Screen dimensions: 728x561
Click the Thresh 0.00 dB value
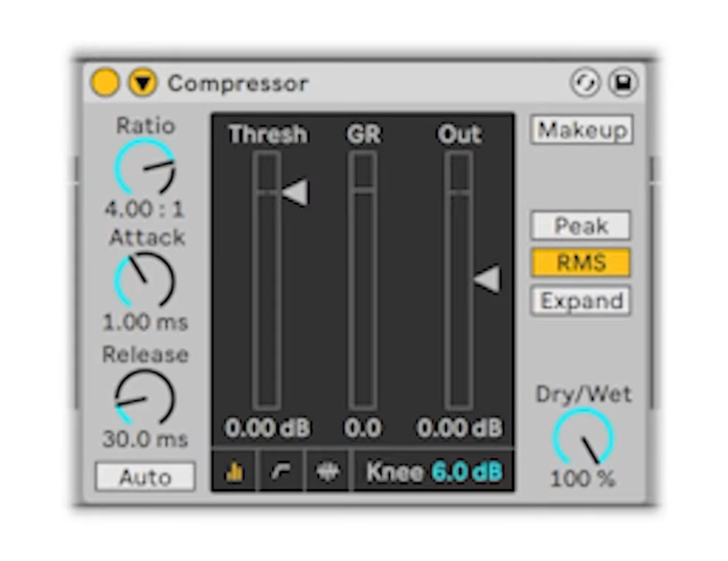point(268,428)
